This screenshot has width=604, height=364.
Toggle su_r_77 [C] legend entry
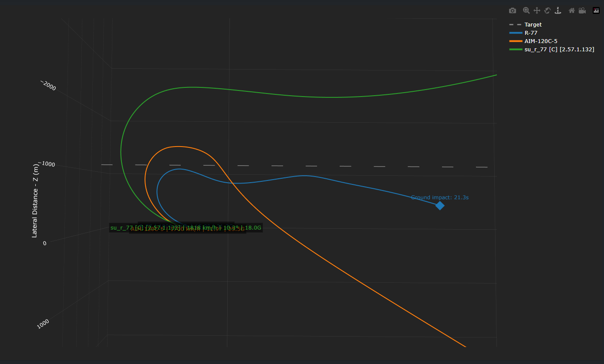552,50
